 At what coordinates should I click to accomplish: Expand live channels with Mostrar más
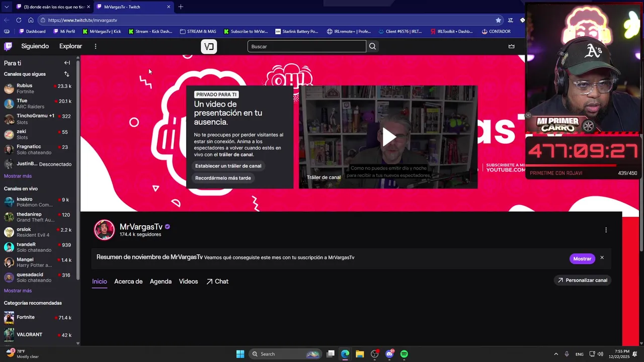click(18, 291)
